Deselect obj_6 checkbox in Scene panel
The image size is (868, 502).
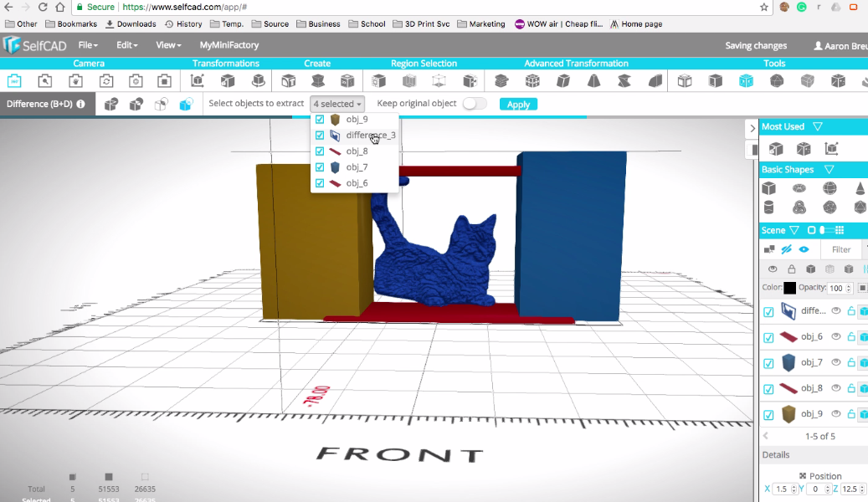768,338
